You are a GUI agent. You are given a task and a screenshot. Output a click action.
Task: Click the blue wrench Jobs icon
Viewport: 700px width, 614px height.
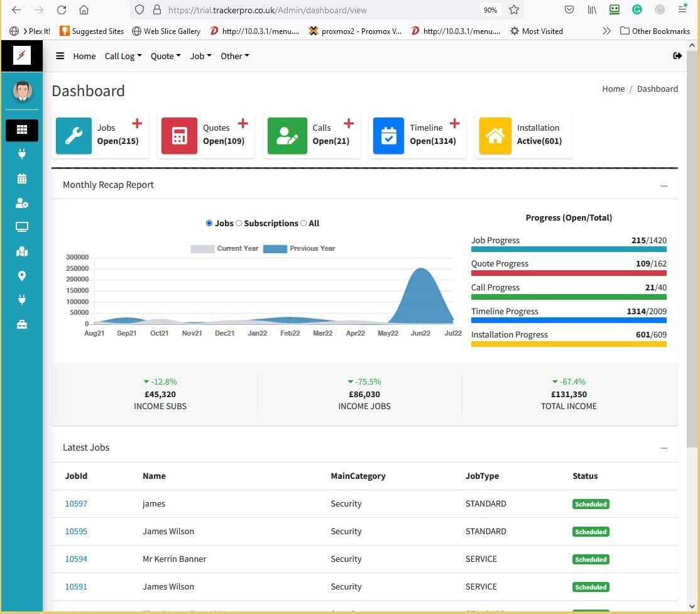pyautogui.click(x=74, y=135)
